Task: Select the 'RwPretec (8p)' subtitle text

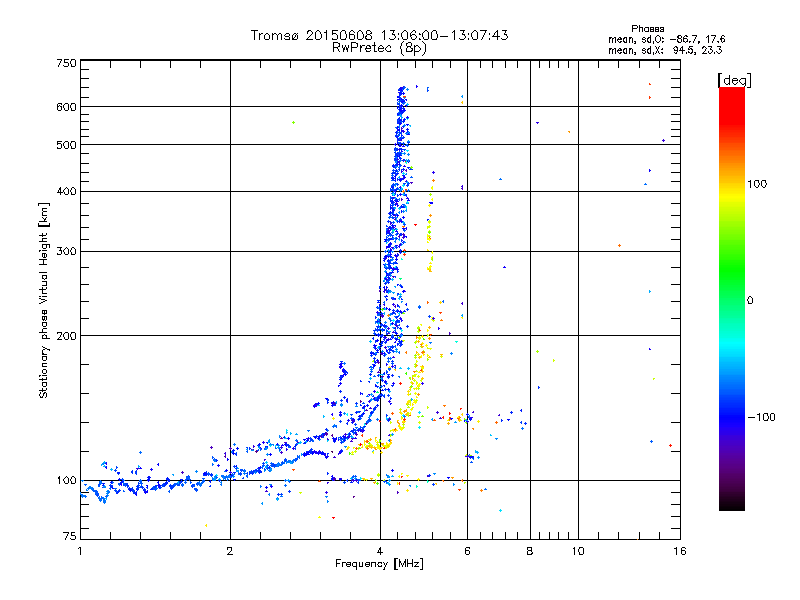Action: point(379,48)
